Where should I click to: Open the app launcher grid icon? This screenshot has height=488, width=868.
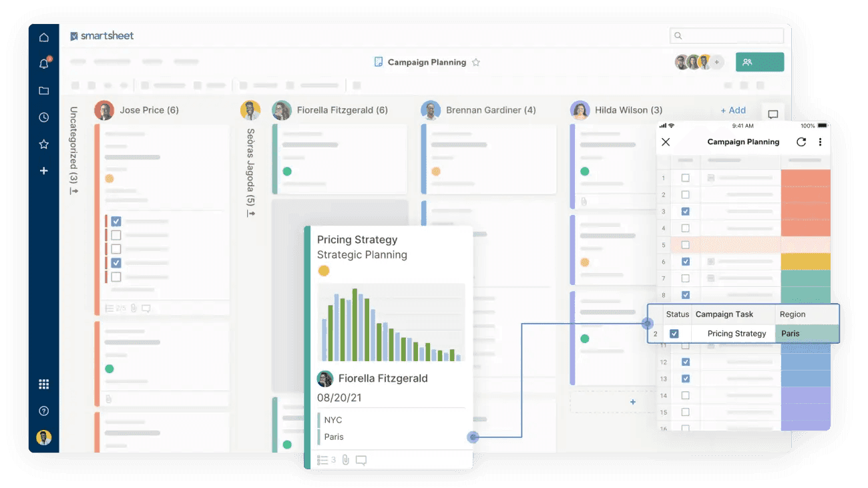tap(44, 384)
